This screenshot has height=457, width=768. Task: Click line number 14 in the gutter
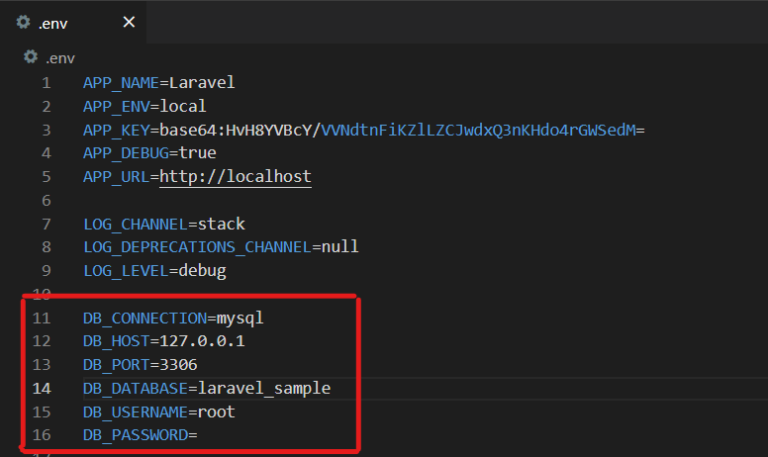(42, 387)
